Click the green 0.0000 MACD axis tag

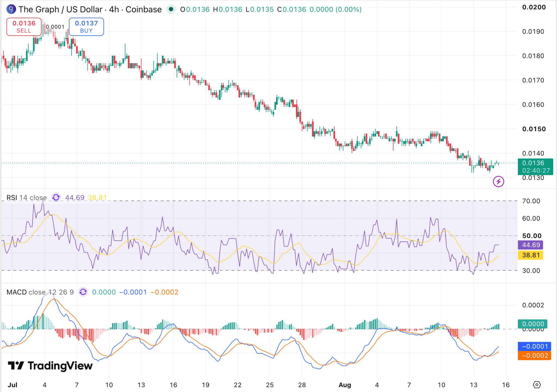533,324
